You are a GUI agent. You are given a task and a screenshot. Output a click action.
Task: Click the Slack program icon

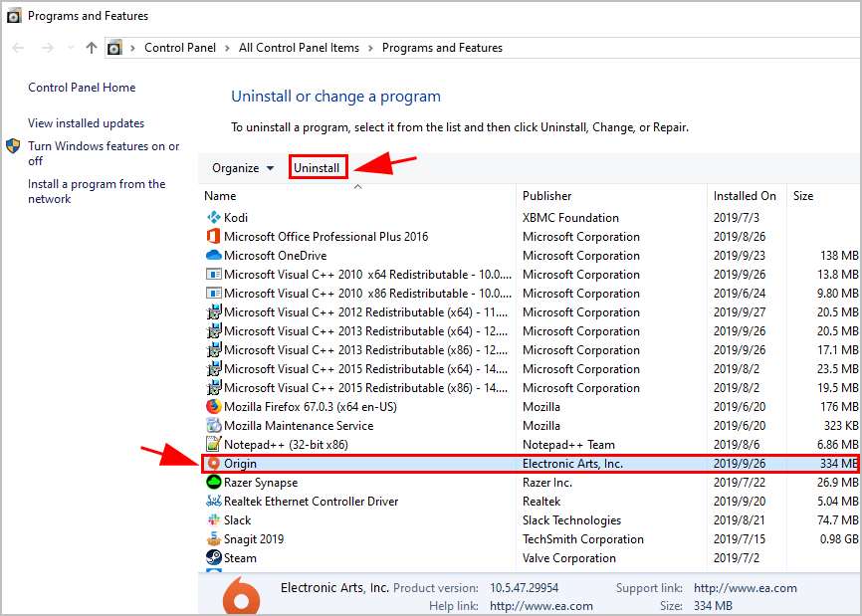pyautogui.click(x=213, y=519)
